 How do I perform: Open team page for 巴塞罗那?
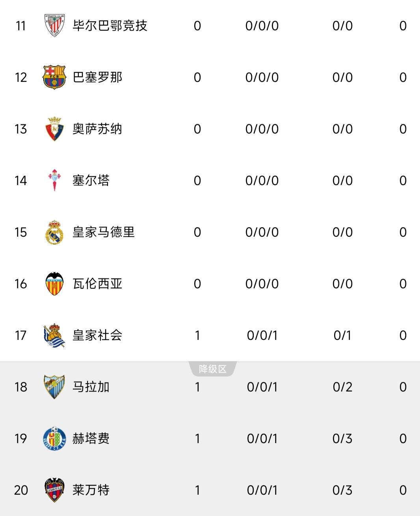tap(97, 77)
